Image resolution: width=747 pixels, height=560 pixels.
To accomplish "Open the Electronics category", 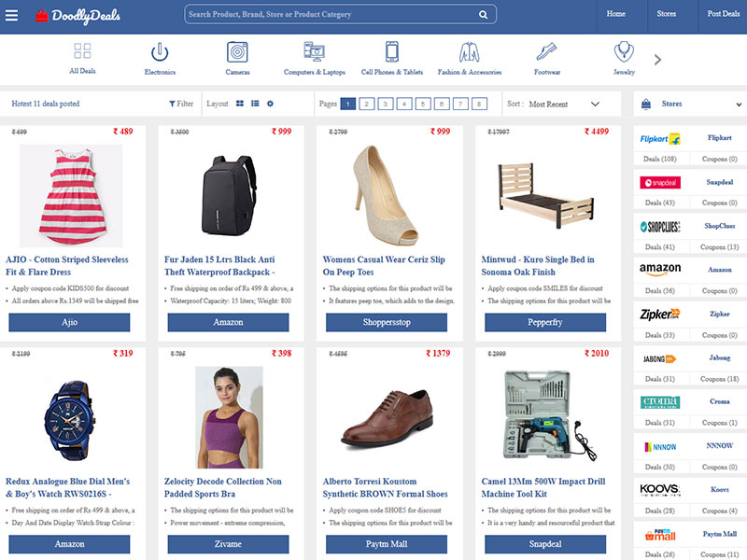I will pos(160,59).
